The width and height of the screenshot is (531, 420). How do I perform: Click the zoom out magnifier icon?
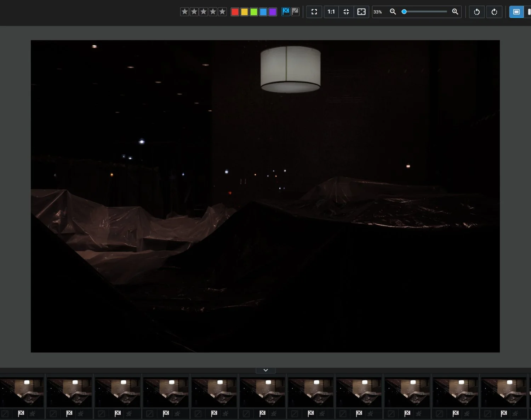click(393, 12)
